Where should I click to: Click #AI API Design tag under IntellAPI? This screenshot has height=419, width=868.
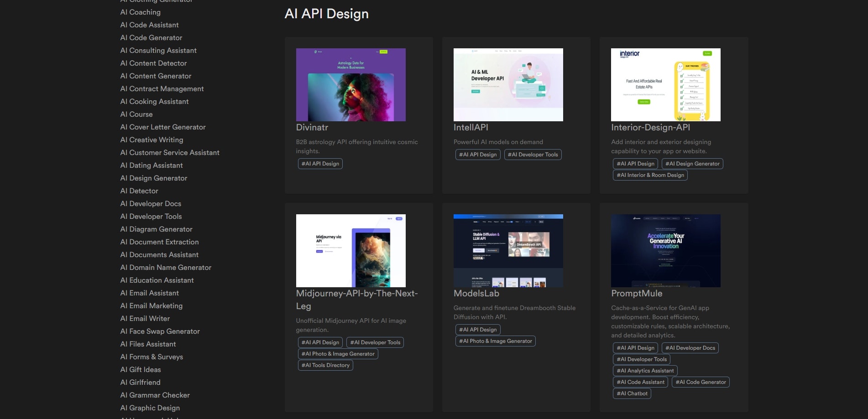pyautogui.click(x=478, y=155)
